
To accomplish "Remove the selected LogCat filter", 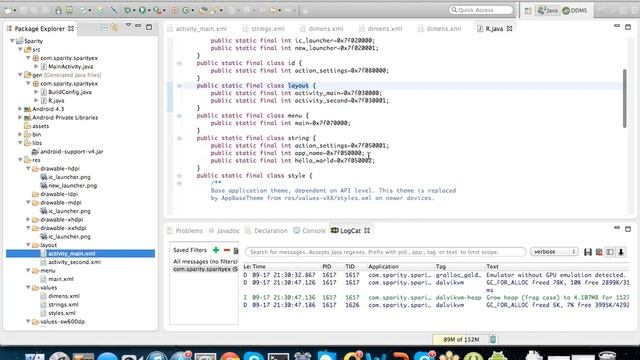I will 227,250.
